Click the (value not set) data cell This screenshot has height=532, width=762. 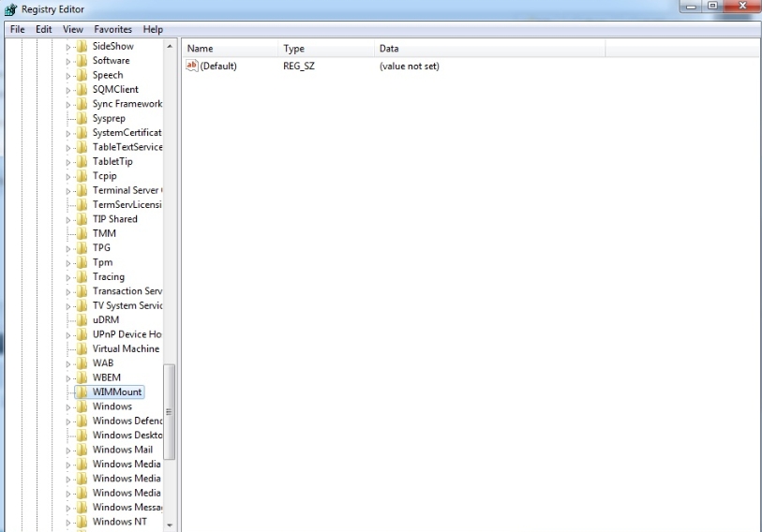point(410,66)
